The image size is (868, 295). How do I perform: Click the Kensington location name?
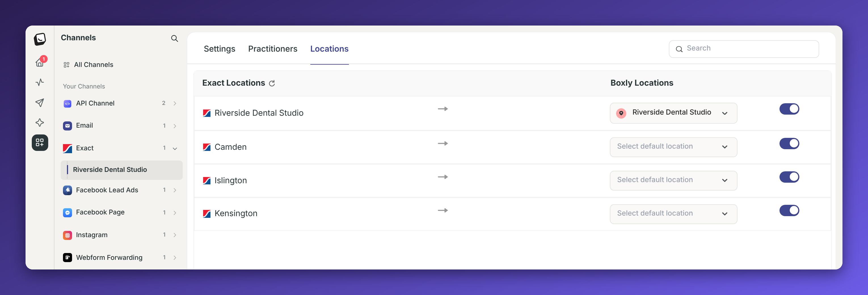pos(236,214)
